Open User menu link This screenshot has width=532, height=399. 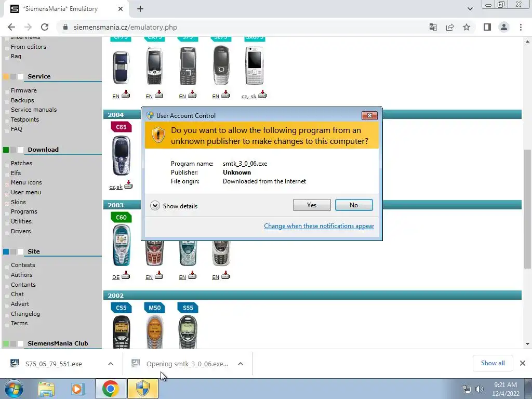26,192
